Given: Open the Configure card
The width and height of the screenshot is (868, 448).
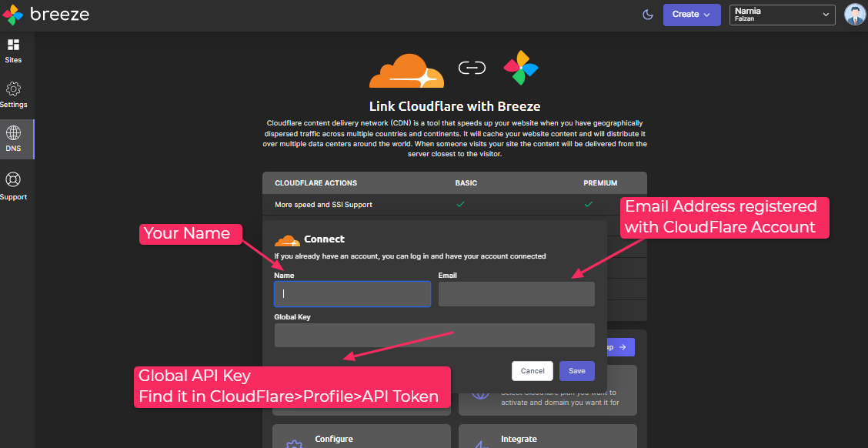Looking at the screenshot, I should pos(362,436).
